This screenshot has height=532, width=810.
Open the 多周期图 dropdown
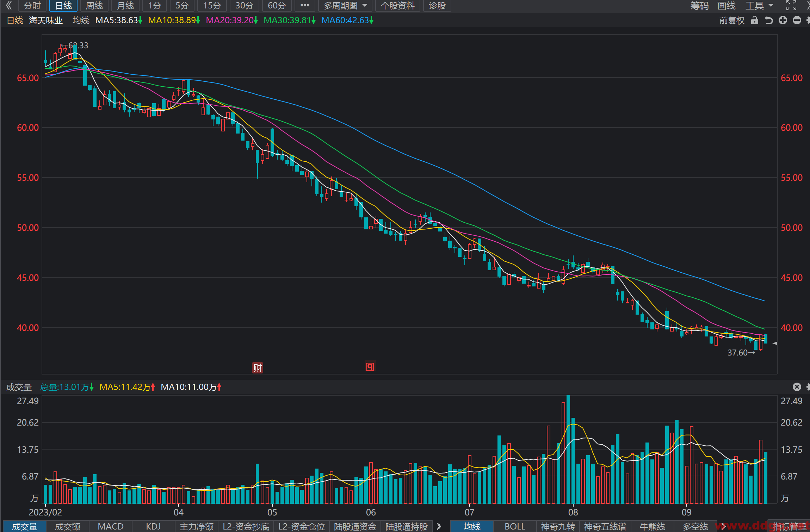coord(345,6)
